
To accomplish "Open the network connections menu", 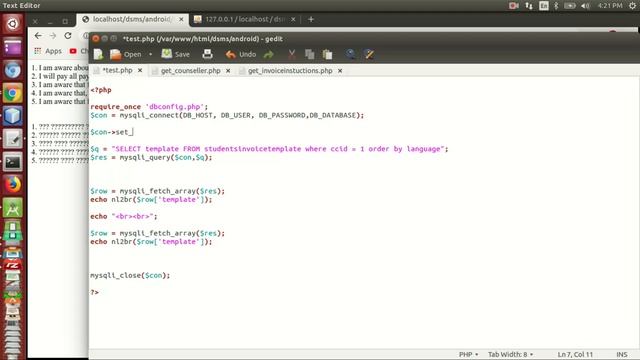I will (x=529, y=6).
